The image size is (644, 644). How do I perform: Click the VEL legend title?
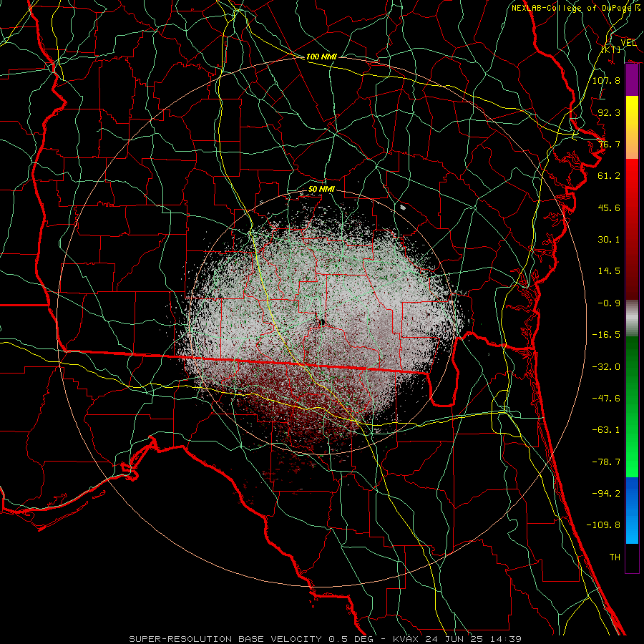point(629,43)
